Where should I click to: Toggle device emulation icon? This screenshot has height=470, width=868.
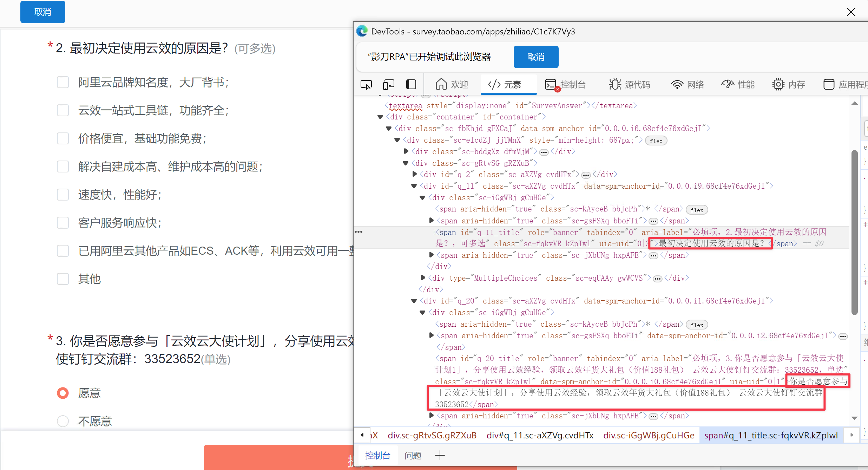click(388, 85)
